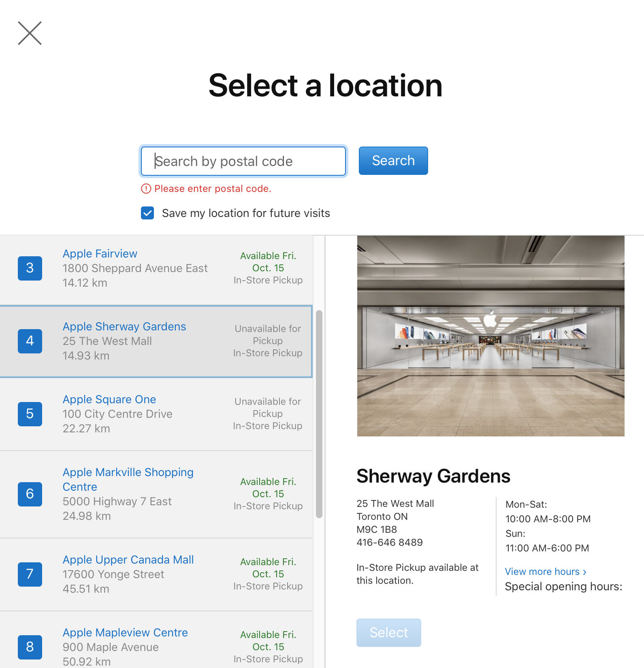Screen dimensions: 644x668
Task: Click the phone number 416-646 8489
Action: click(x=390, y=542)
